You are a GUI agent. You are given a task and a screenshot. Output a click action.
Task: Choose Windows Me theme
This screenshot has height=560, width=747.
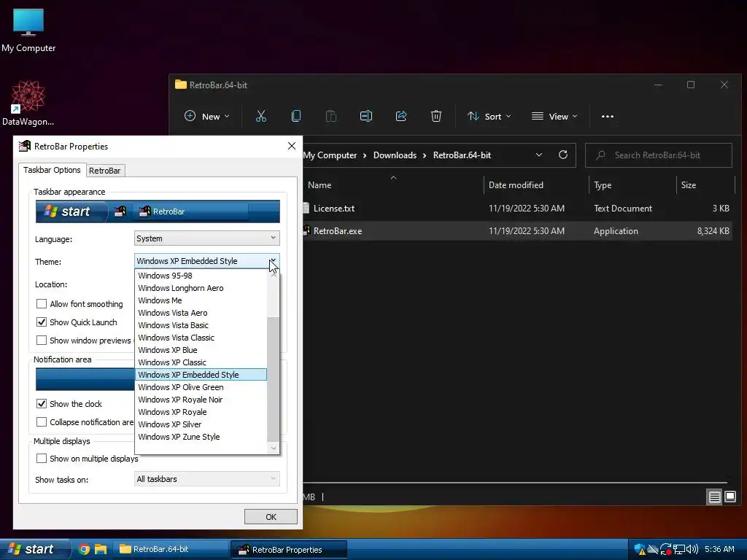click(x=201, y=300)
